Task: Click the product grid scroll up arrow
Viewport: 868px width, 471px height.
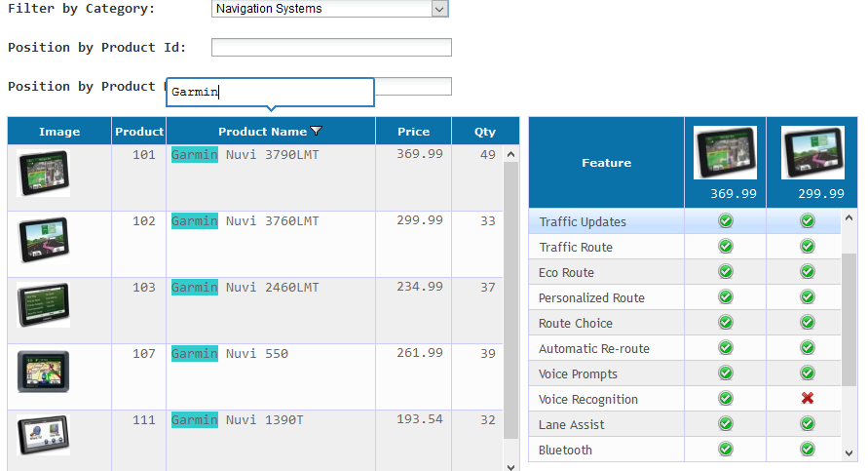Action: [x=510, y=154]
